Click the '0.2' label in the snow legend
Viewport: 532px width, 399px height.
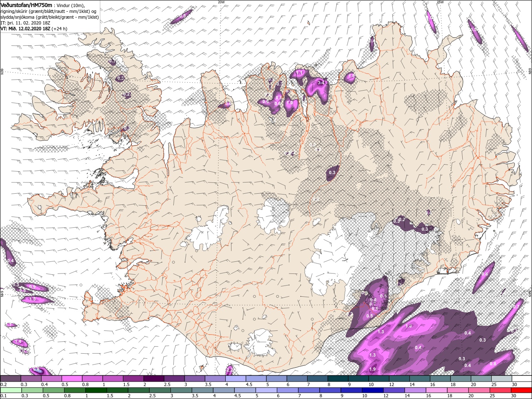4,384
